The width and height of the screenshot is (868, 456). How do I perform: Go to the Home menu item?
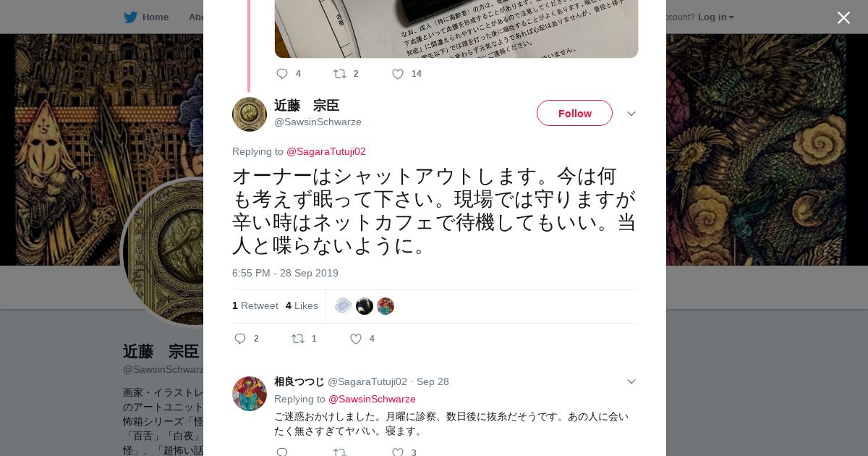156,17
